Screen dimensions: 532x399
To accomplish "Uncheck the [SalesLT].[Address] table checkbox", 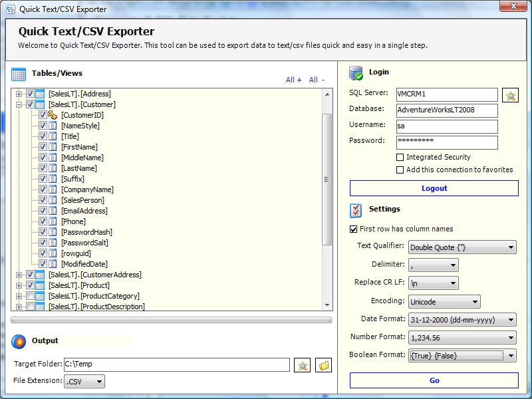I will pyautogui.click(x=30, y=94).
